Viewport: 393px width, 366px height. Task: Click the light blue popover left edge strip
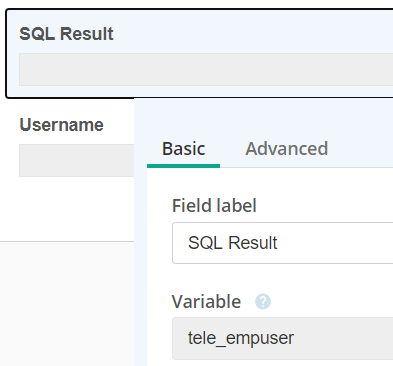coord(140,267)
